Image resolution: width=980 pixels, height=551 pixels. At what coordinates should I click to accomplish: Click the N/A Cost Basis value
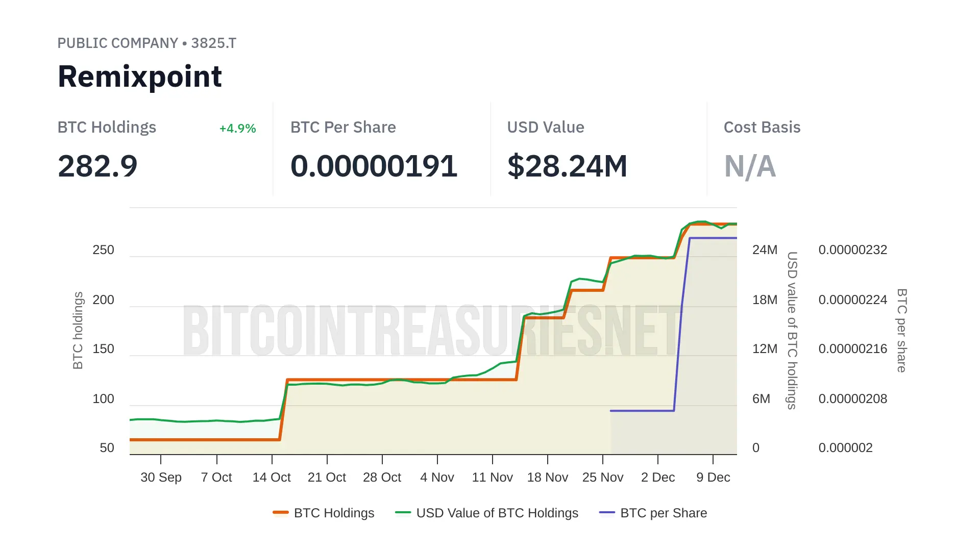pos(750,166)
